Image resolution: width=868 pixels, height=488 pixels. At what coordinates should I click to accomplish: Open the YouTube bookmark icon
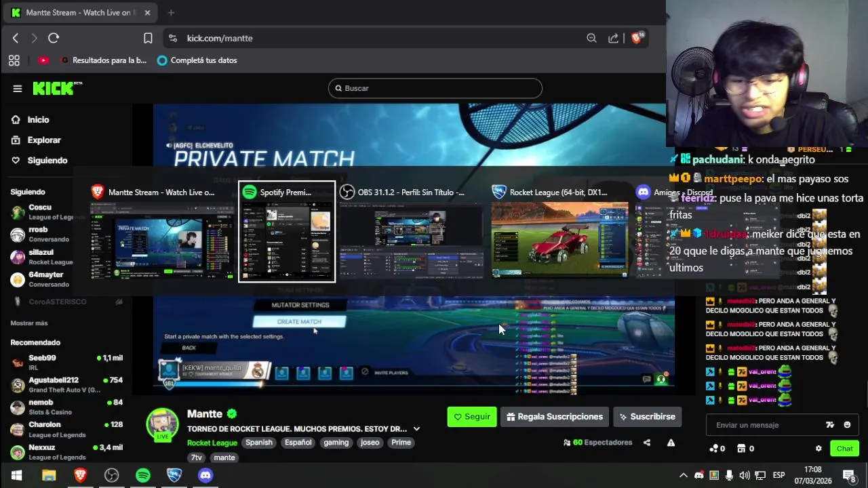(43, 60)
